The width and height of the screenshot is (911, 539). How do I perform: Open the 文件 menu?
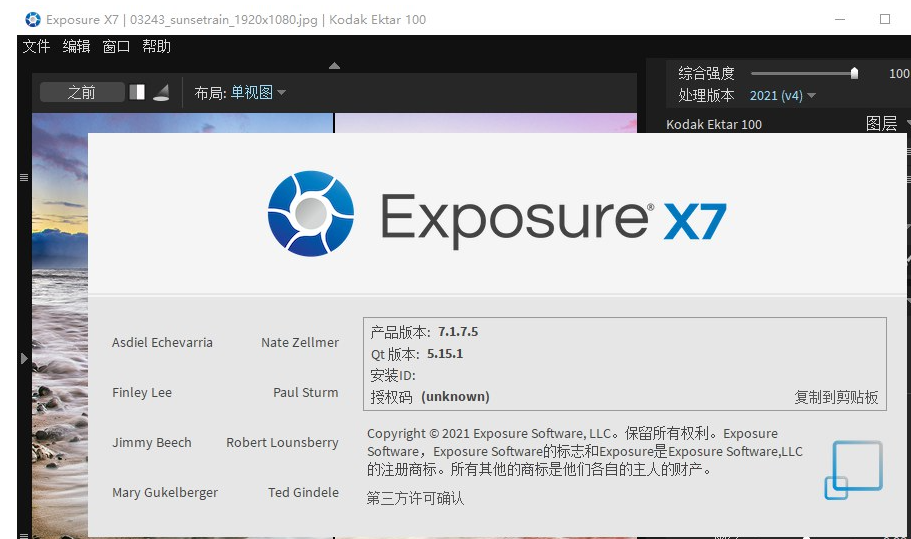coord(36,46)
